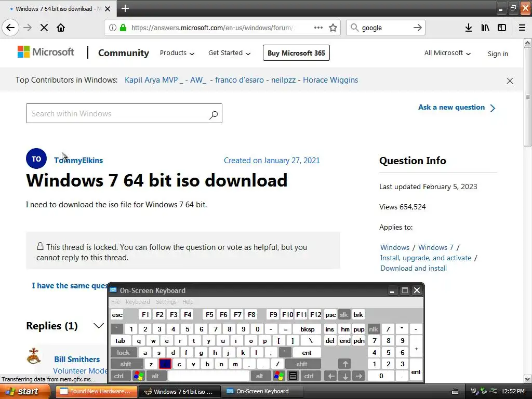Click the Community link in header

coord(124,53)
